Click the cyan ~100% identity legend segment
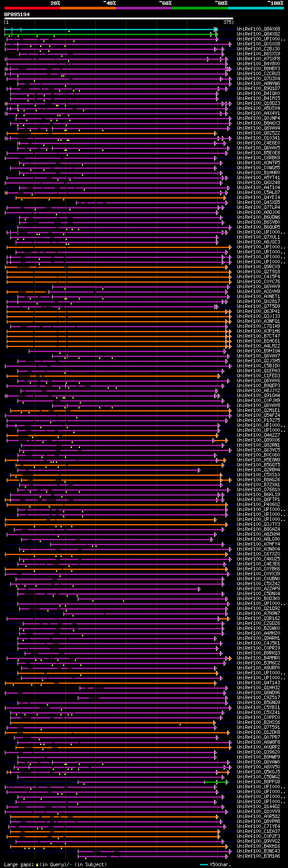 pos(256,8)
